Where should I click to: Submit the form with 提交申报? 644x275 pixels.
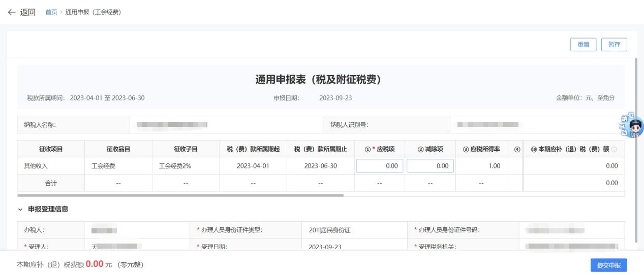pyautogui.click(x=608, y=265)
